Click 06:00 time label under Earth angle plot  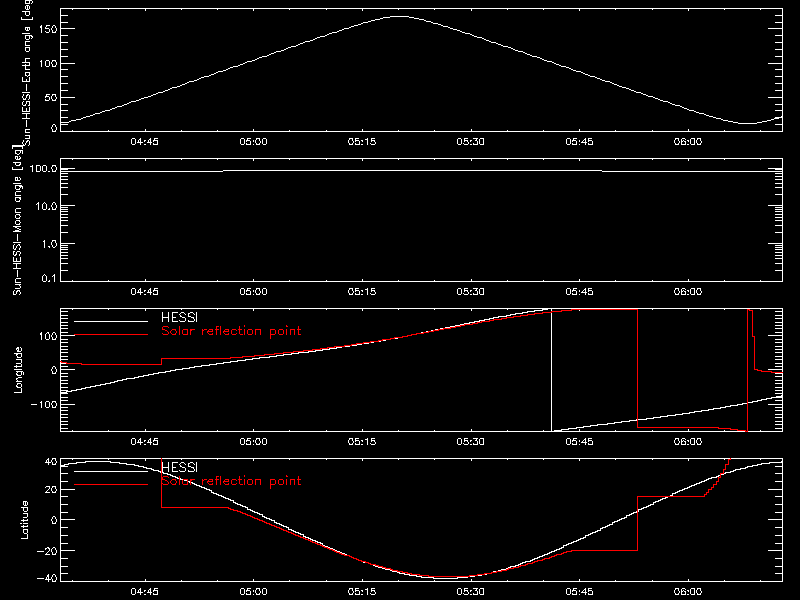[688, 141]
